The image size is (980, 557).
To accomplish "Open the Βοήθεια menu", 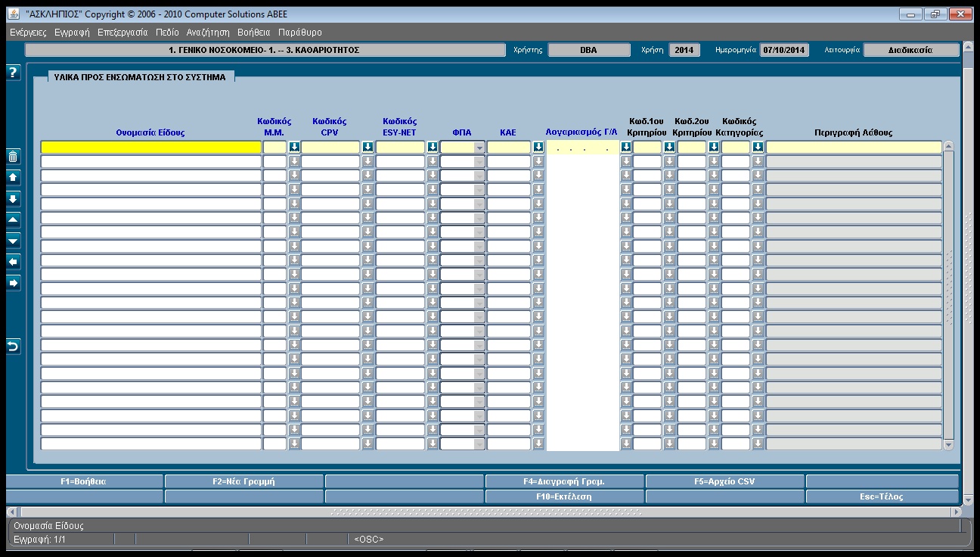I will [x=253, y=33].
